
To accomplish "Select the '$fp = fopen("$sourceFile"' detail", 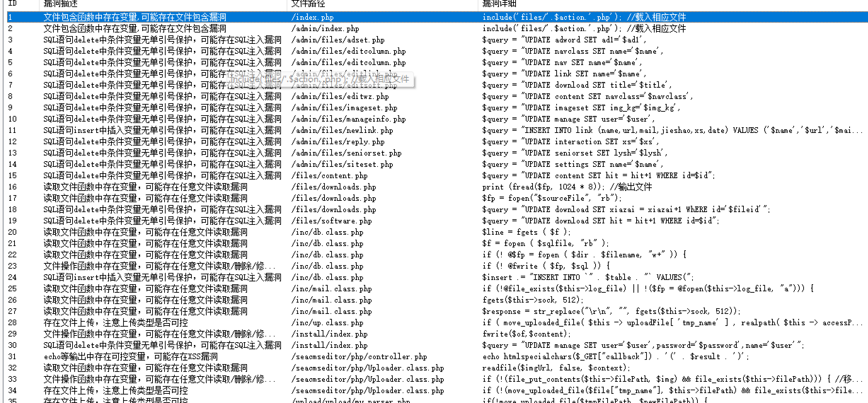I will click(552, 198).
